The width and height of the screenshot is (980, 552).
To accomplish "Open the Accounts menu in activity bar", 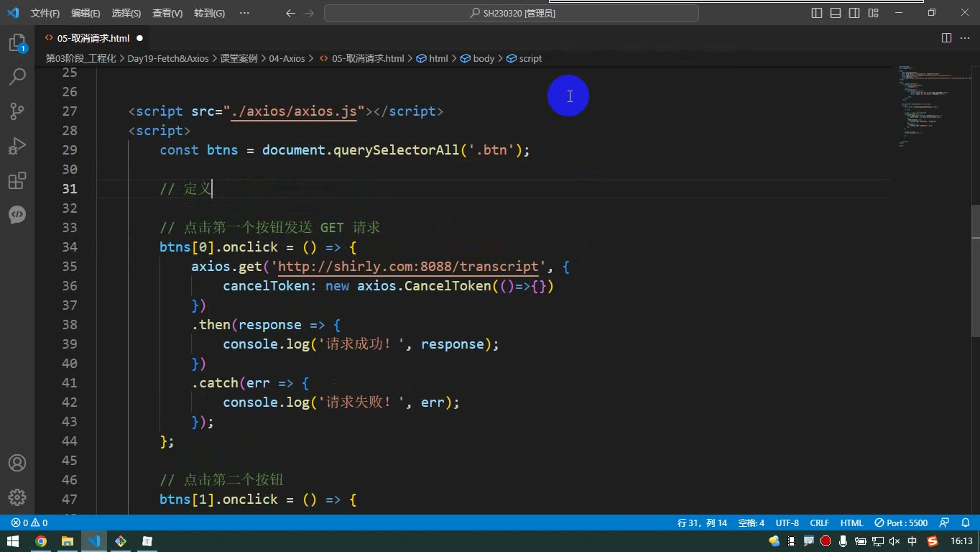I will (17, 463).
